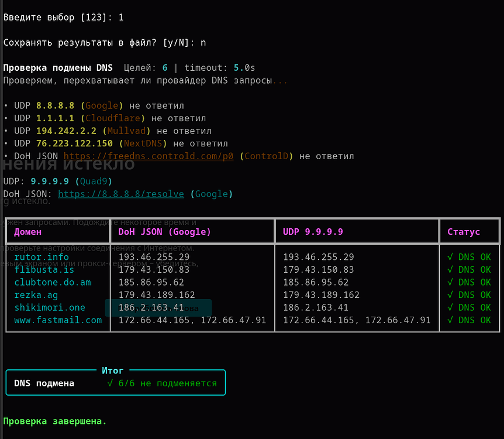
Task: Click DNS OK status for www.fastmail.com
Action: 469,320
